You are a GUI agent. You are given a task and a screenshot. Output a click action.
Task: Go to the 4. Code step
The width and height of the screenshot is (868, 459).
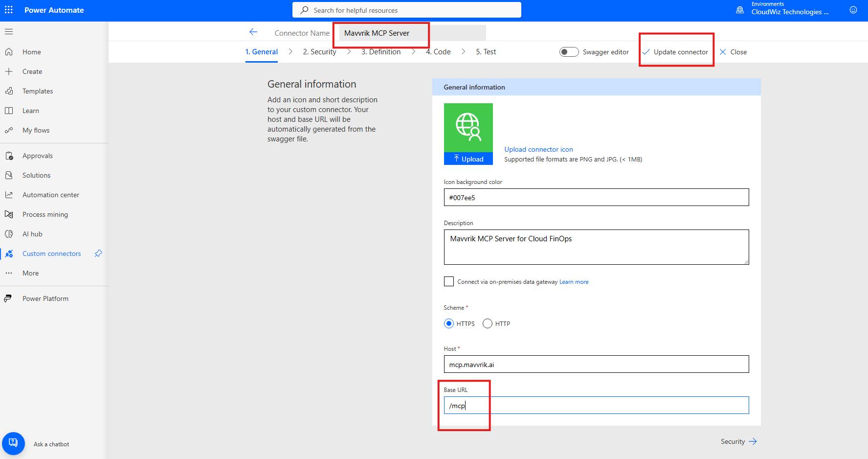coord(438,52)
